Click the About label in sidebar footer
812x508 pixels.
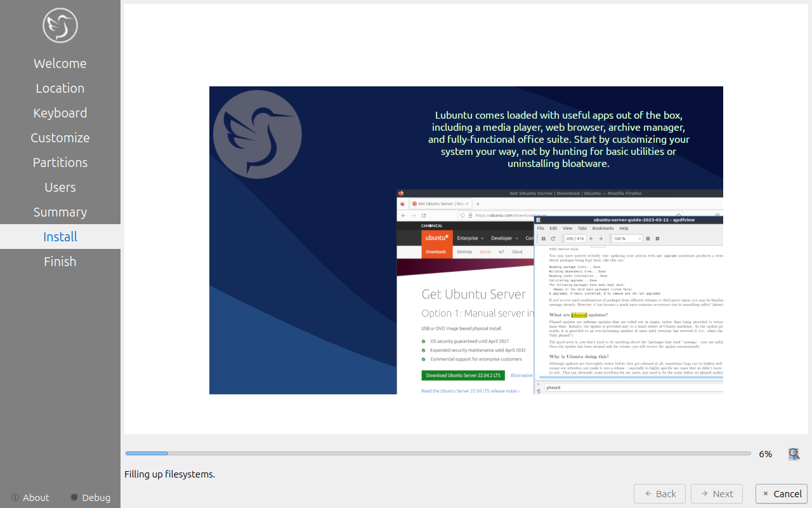coord(36,498)
